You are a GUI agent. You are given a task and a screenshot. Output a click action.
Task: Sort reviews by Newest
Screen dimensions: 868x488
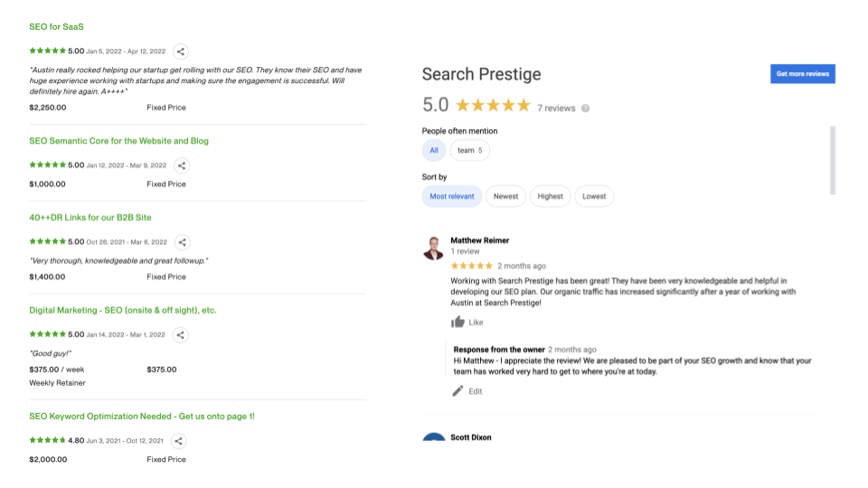pos(505,196)
